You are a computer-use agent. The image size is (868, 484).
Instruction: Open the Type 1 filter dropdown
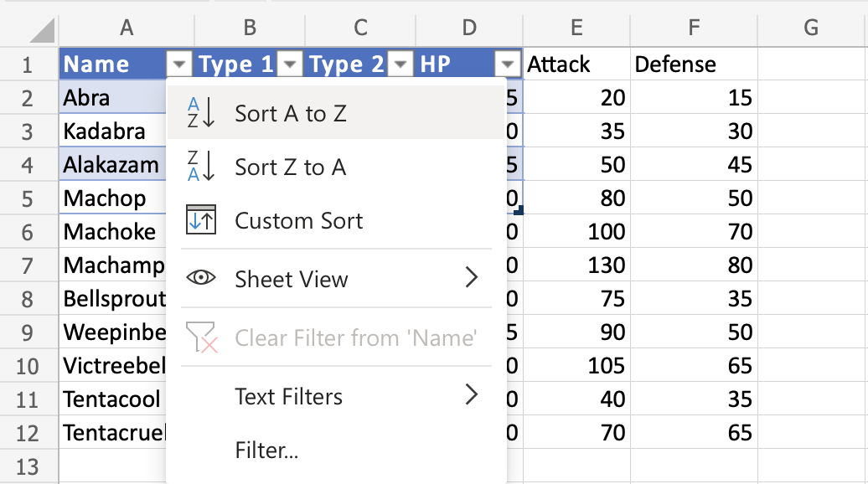point(289,64)
